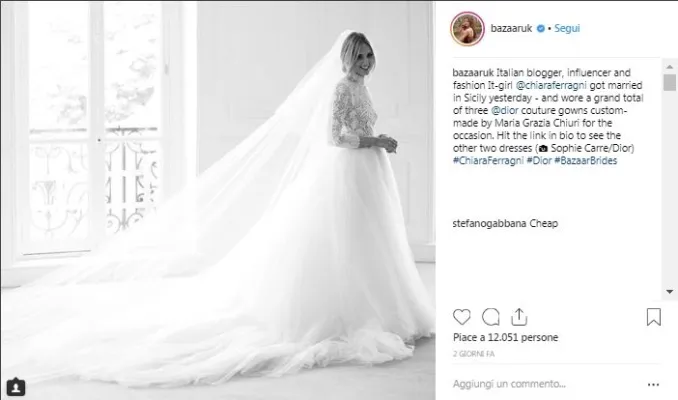Viewport: 678px width, 400px height.
Task: Show tagged people icon on photo
Action: [x=16, y=387]
